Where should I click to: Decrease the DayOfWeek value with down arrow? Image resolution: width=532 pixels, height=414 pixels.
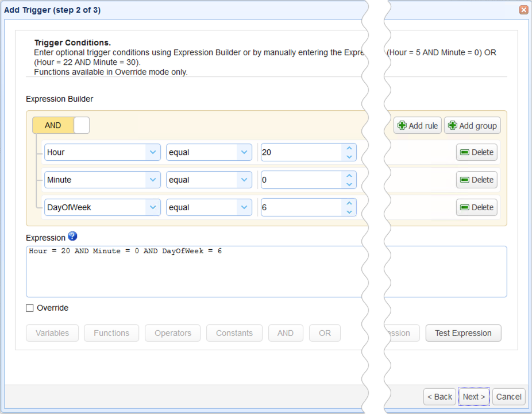pyautogui.click(x=349, y=211)
